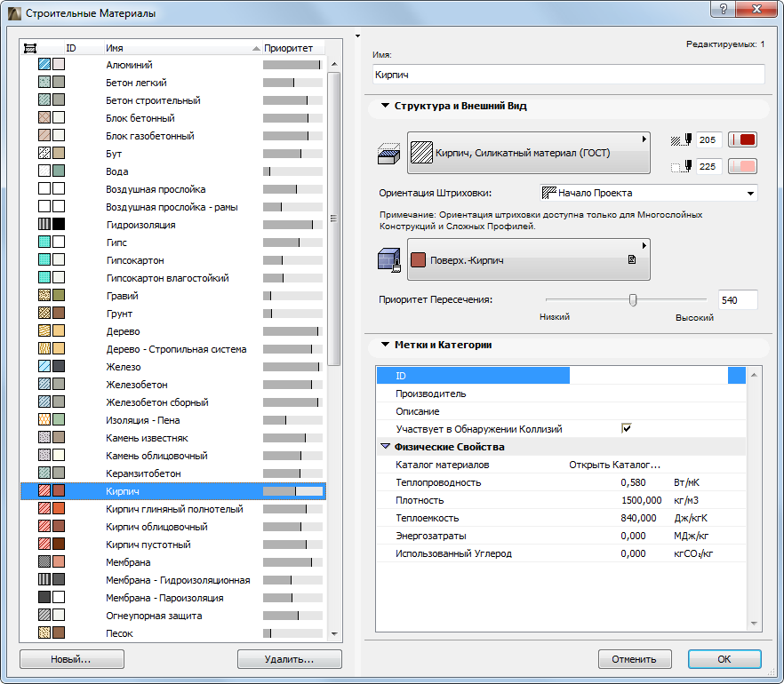
Task: Sort list by Имя column header
Action: 182,48
